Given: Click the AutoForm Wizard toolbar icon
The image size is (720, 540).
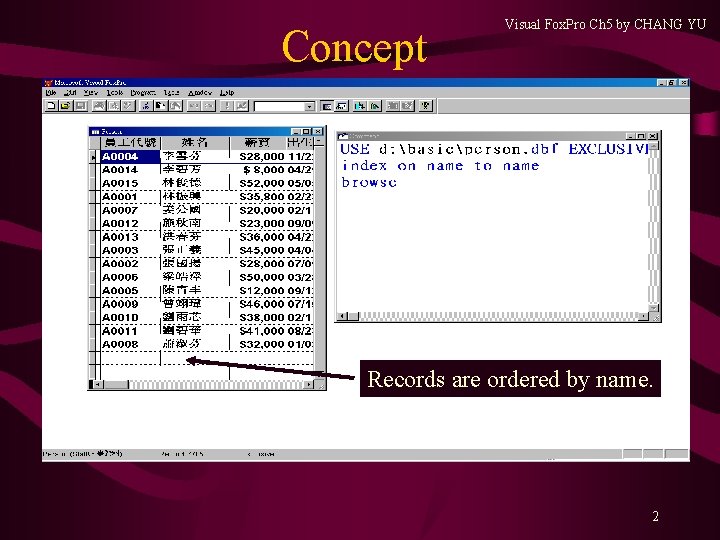Looking at the screenshot, I should click(393, 106).
